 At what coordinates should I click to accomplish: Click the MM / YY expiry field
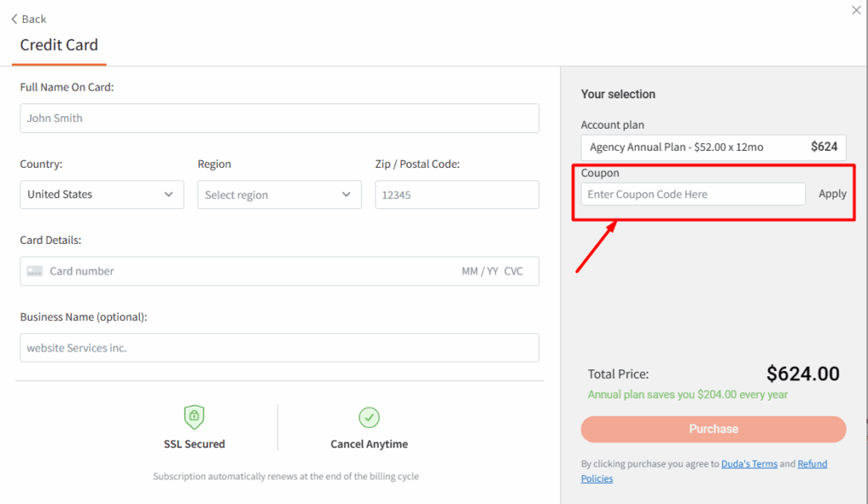480,271
